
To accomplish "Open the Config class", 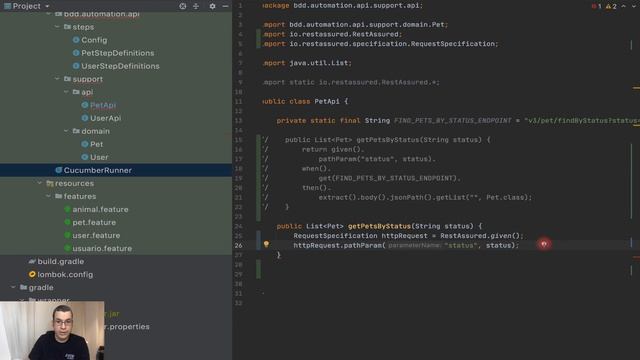I will (x=94, y=40).
